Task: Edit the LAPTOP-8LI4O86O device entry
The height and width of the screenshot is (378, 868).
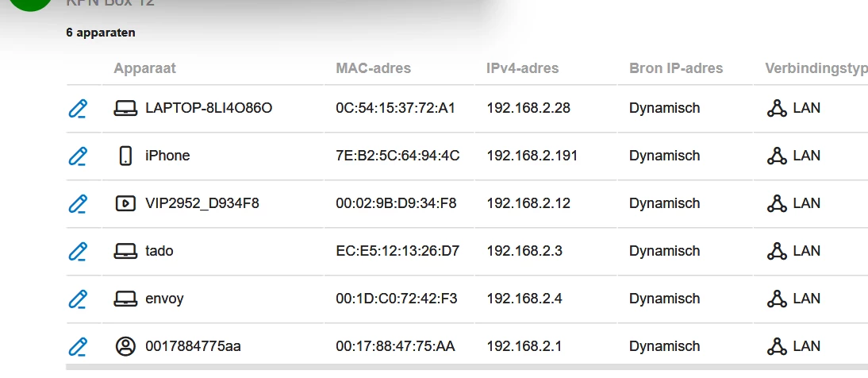Action: 78,109
